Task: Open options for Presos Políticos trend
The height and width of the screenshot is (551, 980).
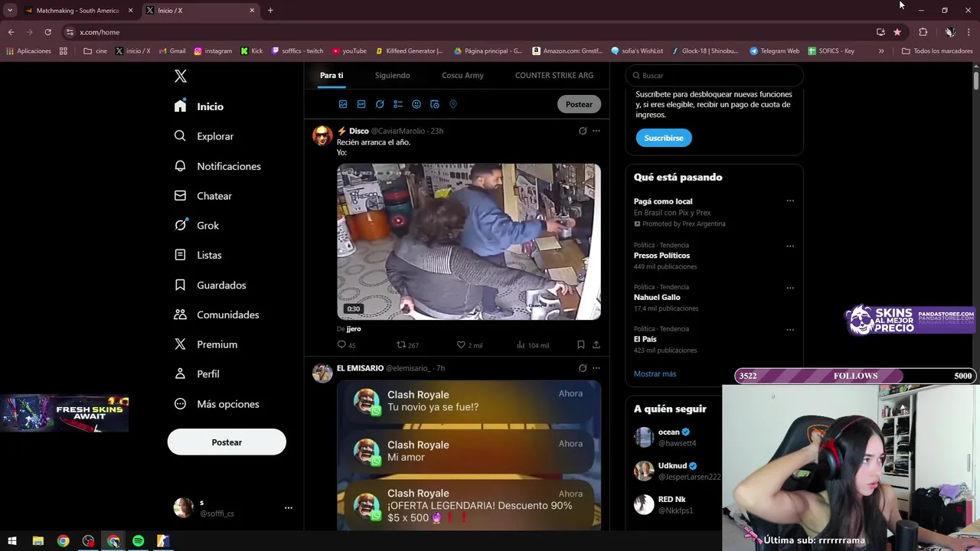Action: (790, 246)
